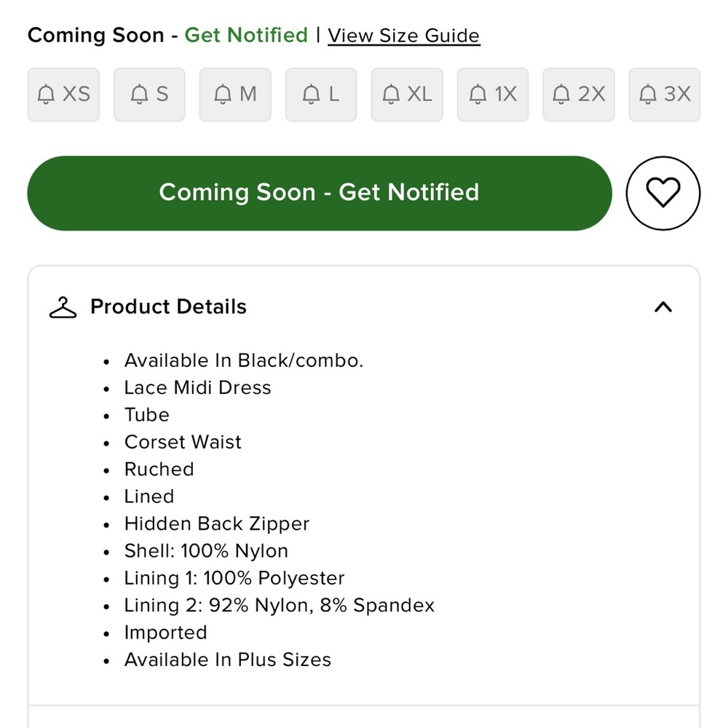Click the bell icon on 2X size

coord(561,94)
